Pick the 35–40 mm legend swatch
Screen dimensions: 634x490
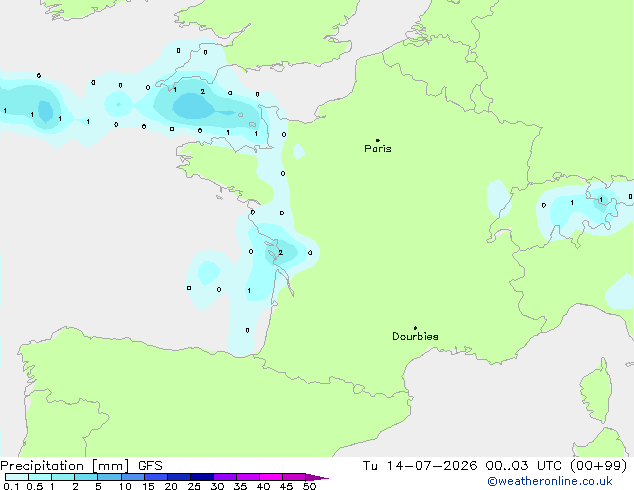(x=248, y=477)
